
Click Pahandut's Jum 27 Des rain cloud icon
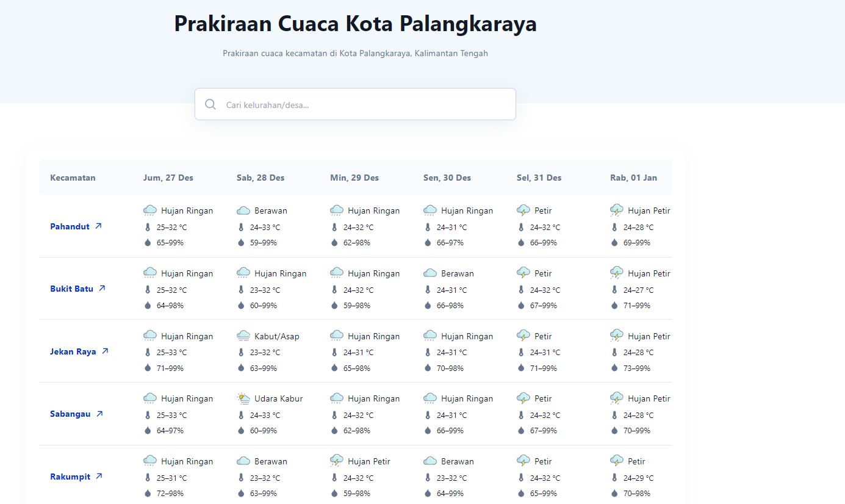point(150,211)
